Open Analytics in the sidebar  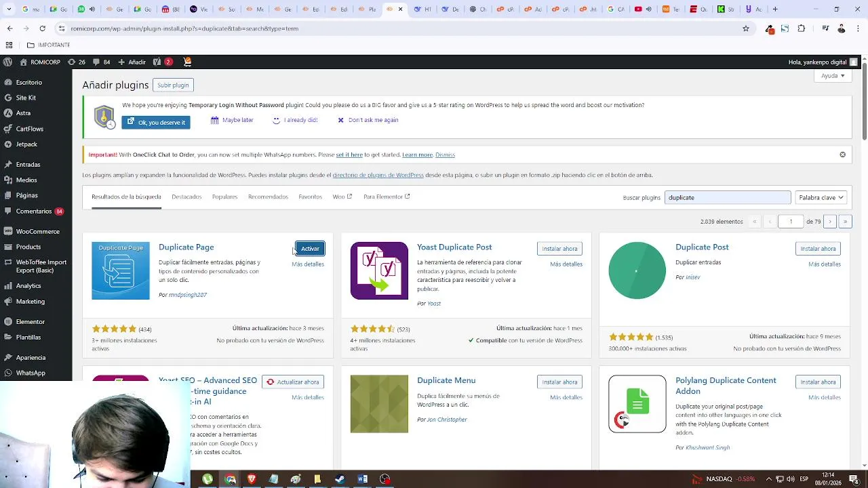28,286
